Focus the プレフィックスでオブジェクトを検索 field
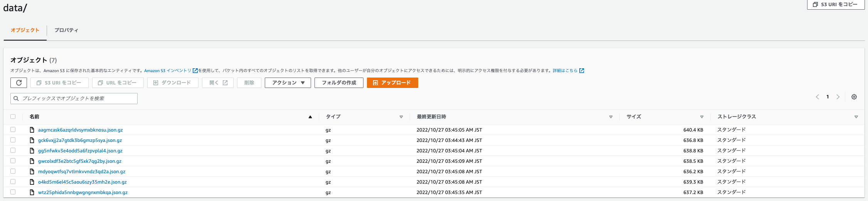The height and width of the screenshot is (201, 868). [x=74, y=98]
